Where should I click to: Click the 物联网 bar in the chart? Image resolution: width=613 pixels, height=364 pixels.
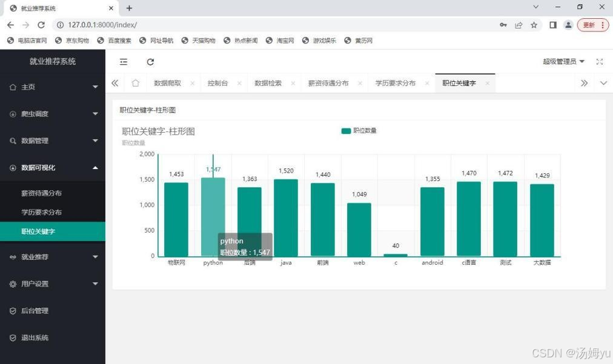[176, 219]
